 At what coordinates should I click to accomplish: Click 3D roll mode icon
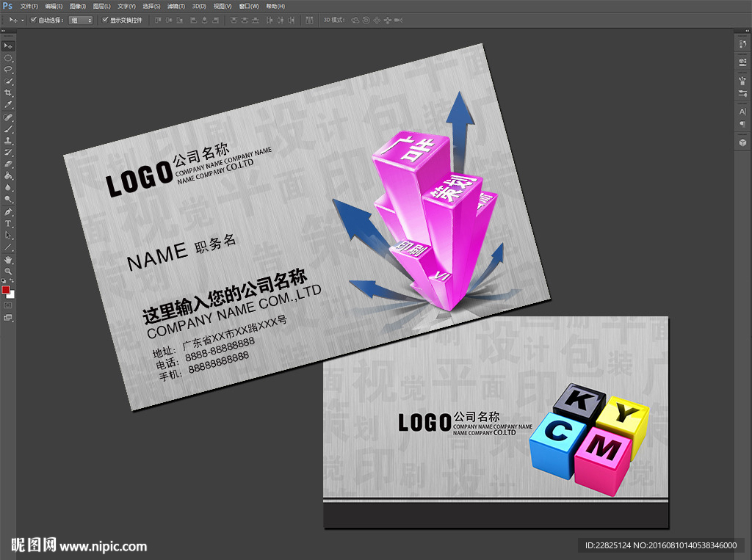tap(366, 20)
